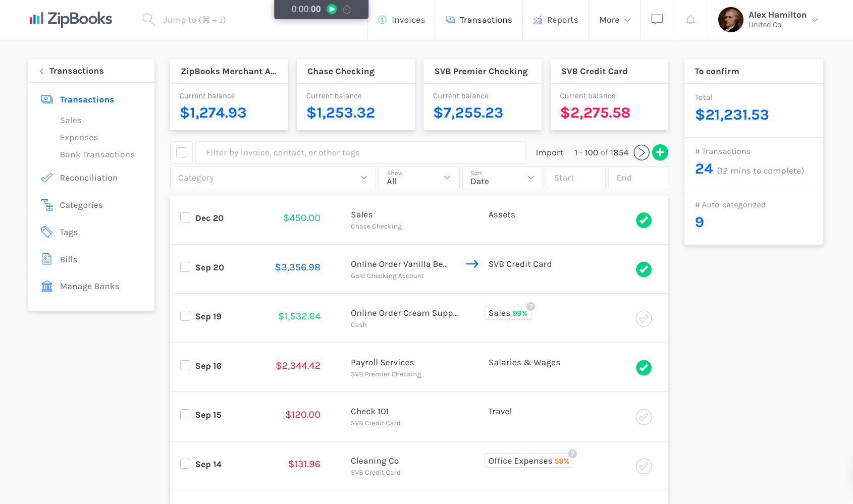The width and height of the screenshot is (853, 504).
Task: Select the Reconciliation checkmark icon in sidebar
Action: pos(47,178)
